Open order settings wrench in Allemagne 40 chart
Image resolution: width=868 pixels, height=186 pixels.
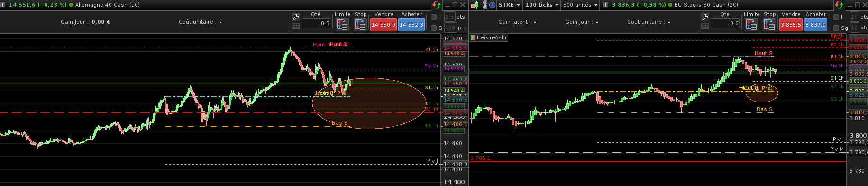(295, 17)
